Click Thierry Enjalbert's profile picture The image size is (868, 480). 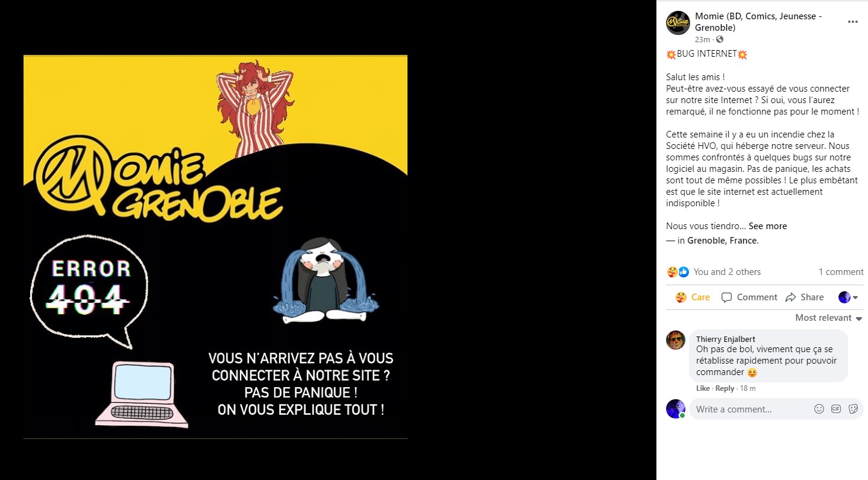coord(676,340)
